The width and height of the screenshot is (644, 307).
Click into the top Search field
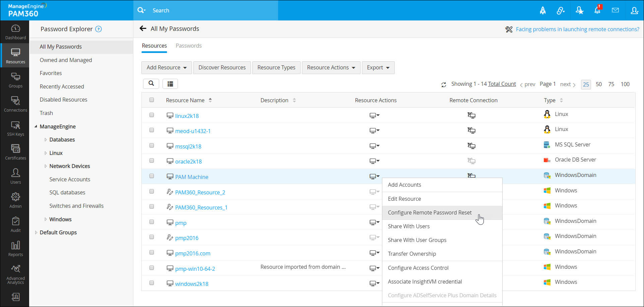(x=214, y=10)
